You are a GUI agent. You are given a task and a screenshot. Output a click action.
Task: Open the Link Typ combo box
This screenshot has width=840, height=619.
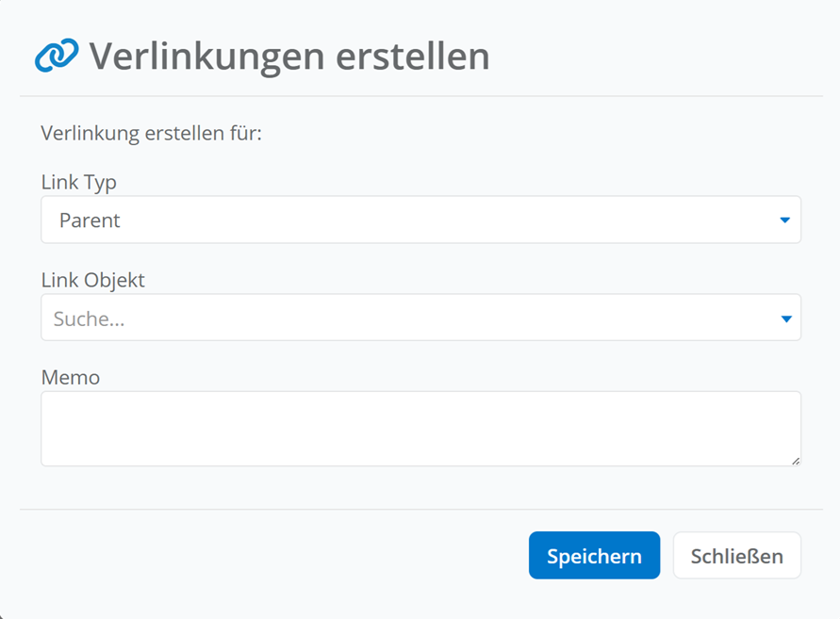[x=420, y=220]
